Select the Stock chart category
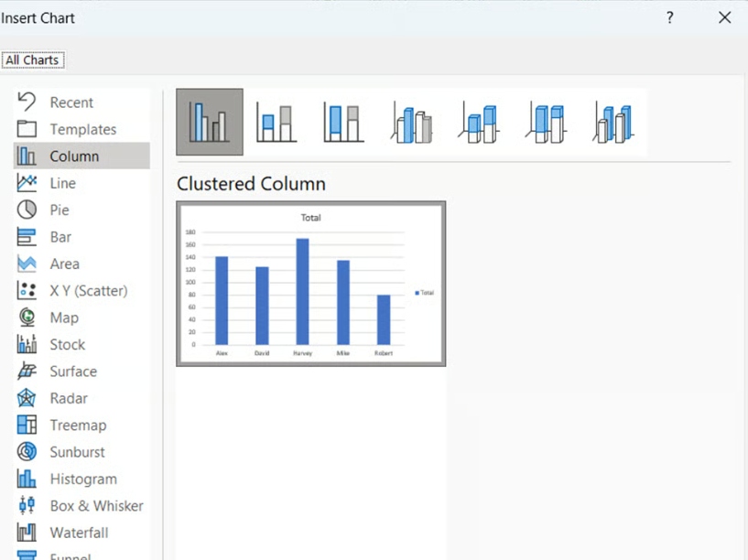Viewport: 748px width, 560px height. click(66, 344)
